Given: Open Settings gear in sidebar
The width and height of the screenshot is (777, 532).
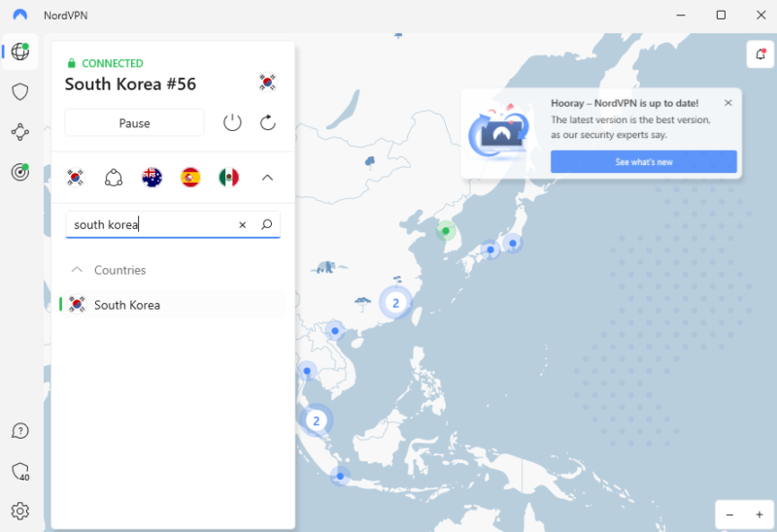Looking at the screenshot, I should tap(19, 511).
